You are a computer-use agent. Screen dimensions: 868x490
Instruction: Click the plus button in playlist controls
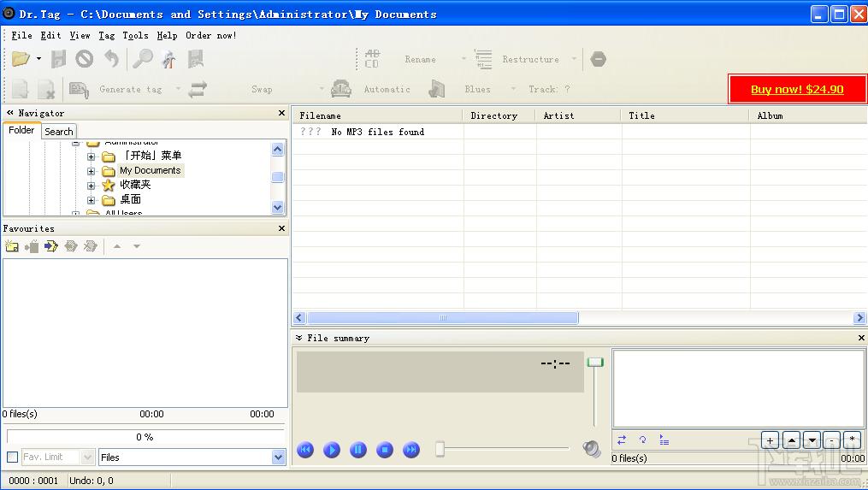tap(770, 440)
